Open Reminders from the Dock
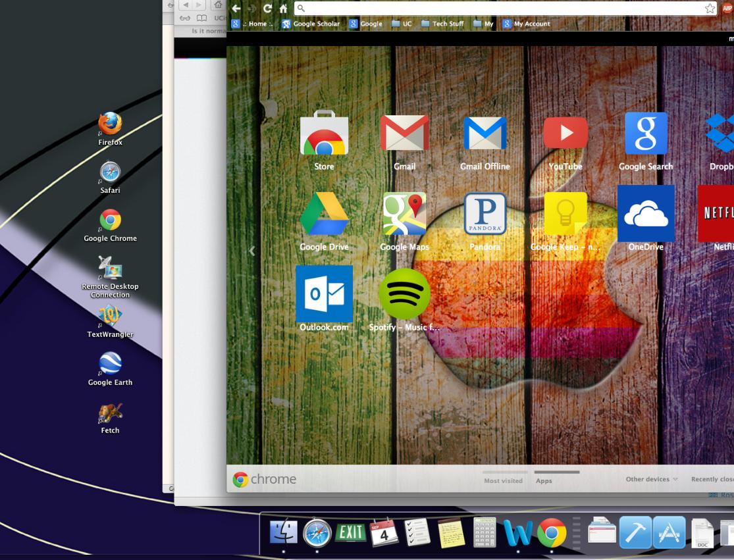 coord(417,532)
